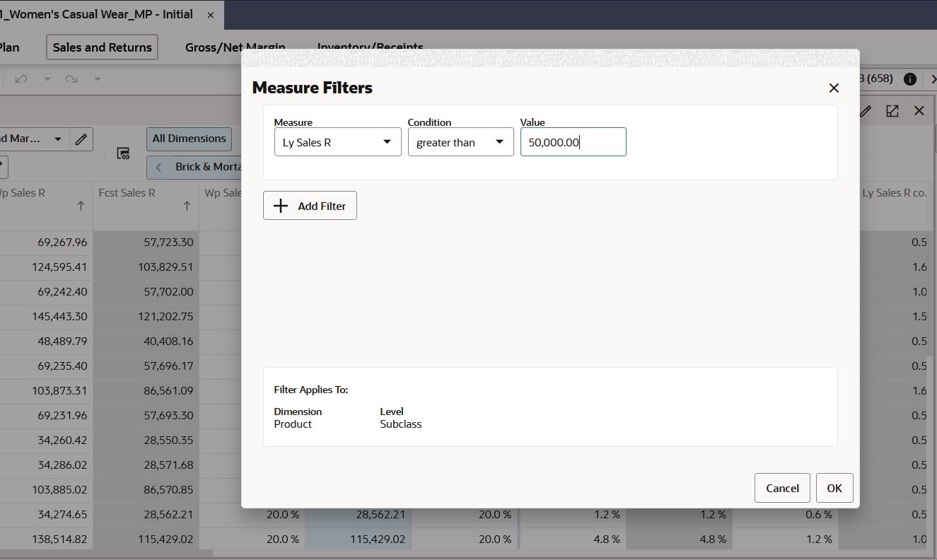This screenshot has height=560, width=937.
Task: Select the cell with value 138,514.82
Action: (47, 539)
